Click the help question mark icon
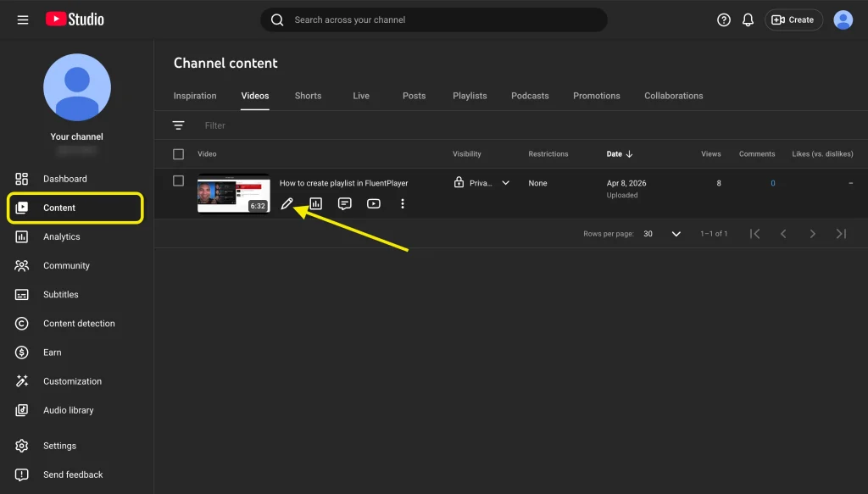This screenshot has width=868, height=494. coord(724,19)
